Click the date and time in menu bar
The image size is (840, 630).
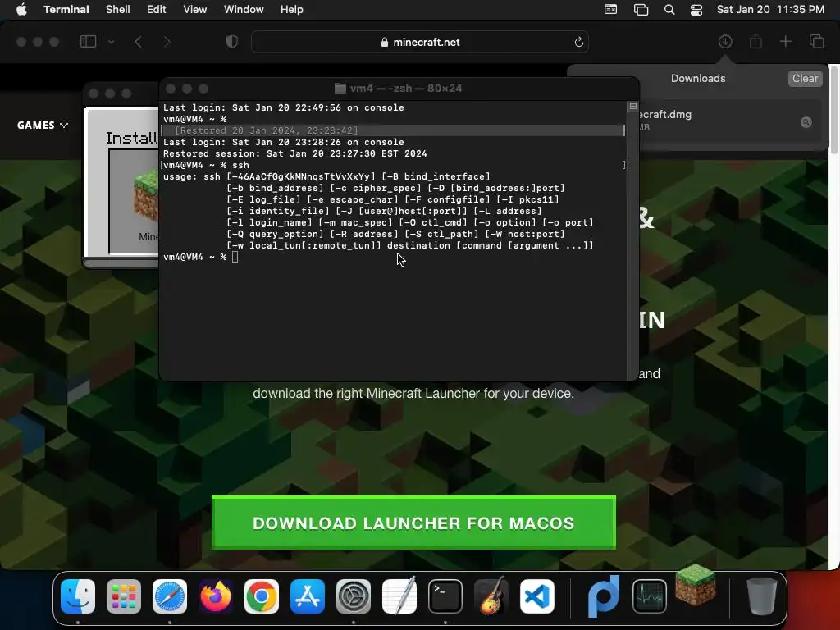(770, 10)
